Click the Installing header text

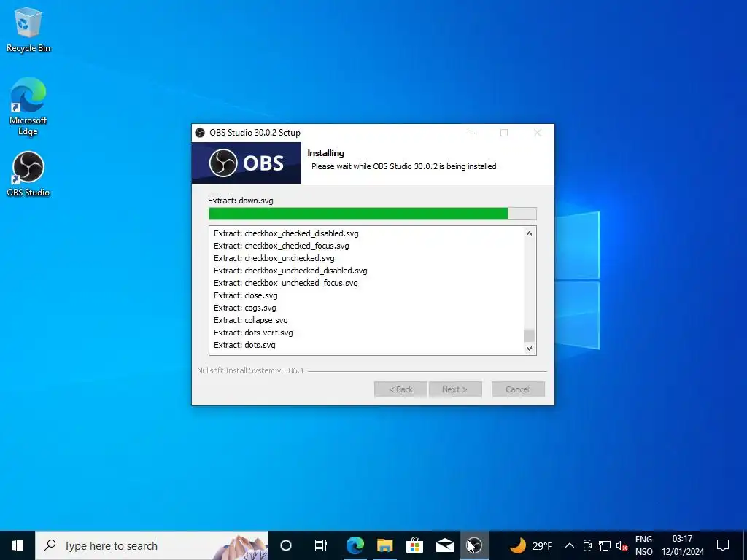click(326, 153)
